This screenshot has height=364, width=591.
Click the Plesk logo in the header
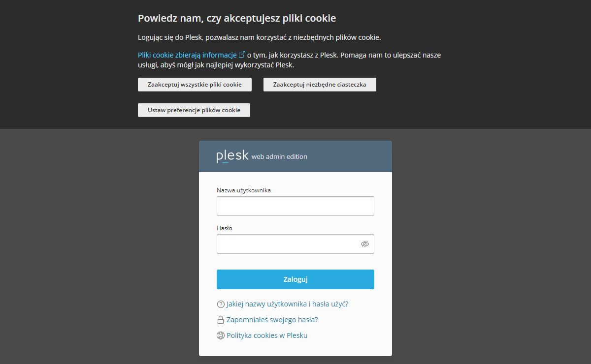[x=232, y=156]
